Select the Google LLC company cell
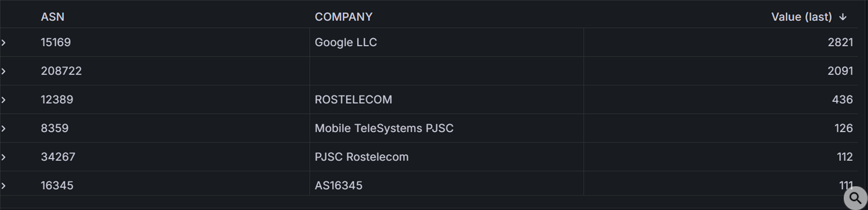Image resolution: width=868 pixels, height=210 pixels. click(446, 42)
